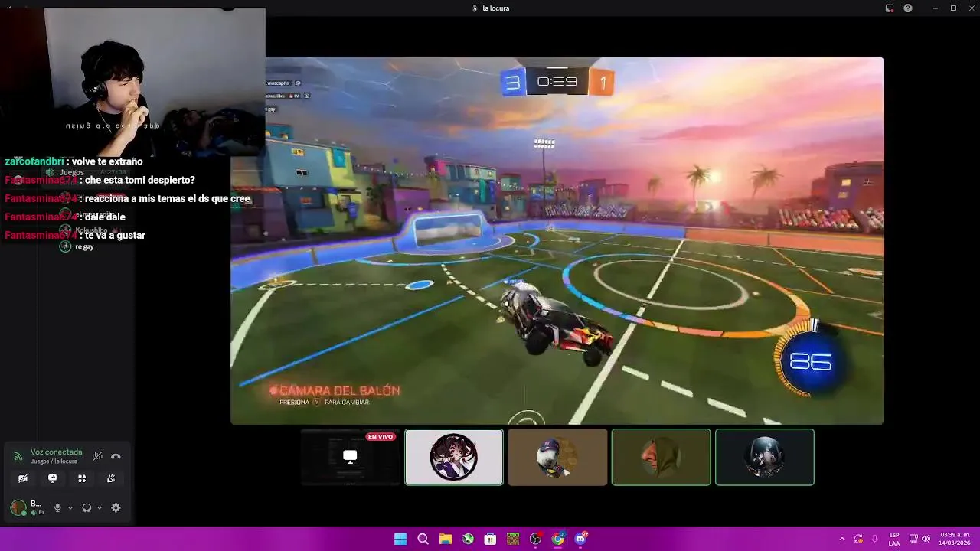Open File Explorer from taskbar

[x=446, y=539]
